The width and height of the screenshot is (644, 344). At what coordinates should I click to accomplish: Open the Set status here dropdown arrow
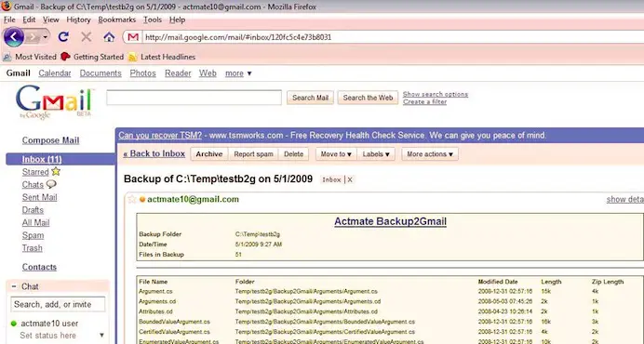(101, 336)
